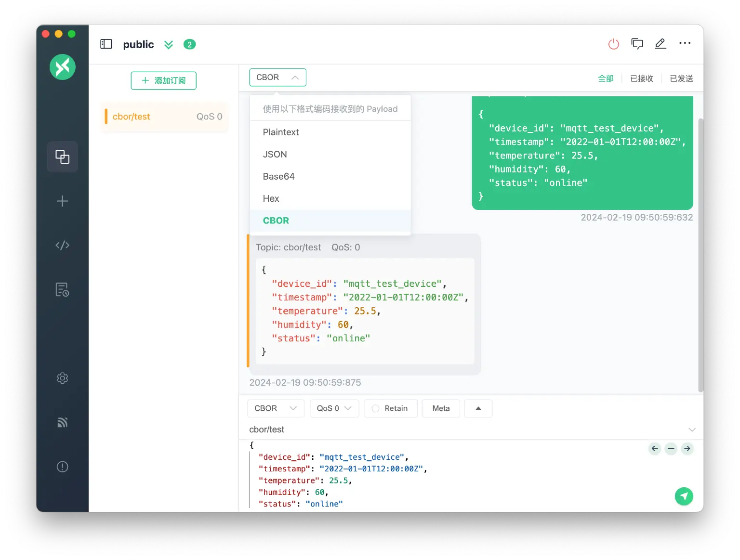Viewport: 740px width, 560px height.
Task: Click the message list vertical scrollbar
Action: click(700, 255)
